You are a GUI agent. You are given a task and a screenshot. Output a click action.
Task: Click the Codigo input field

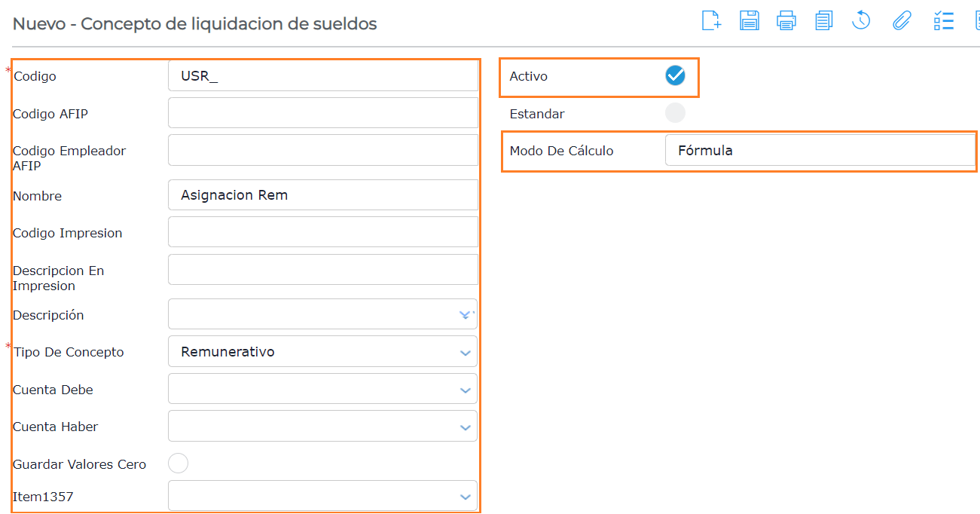[x=322, y=75]
